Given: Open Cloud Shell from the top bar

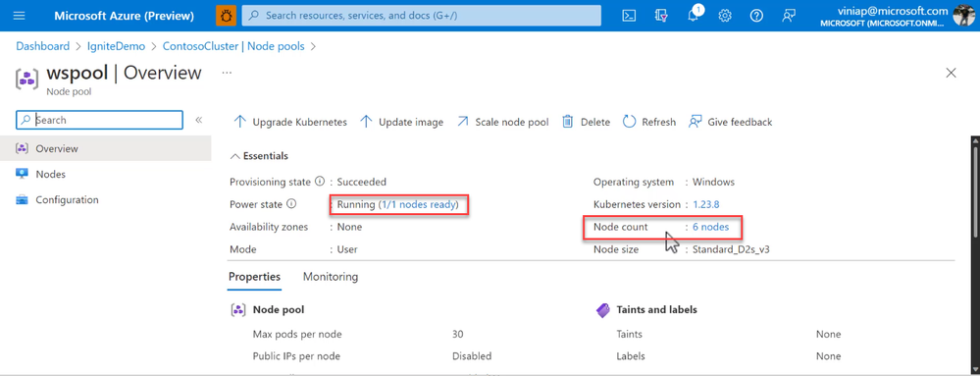Looking at the screenshot, I should pos(630,16).
